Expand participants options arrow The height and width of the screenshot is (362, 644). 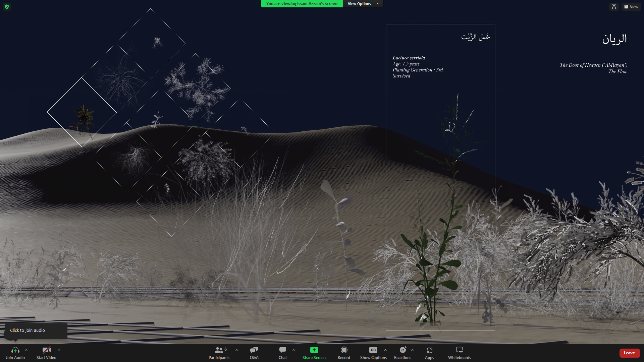click(237, 350)
